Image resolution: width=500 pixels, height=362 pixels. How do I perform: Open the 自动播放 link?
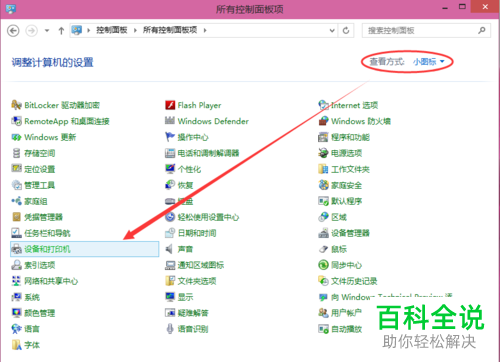tap(347, 329)
